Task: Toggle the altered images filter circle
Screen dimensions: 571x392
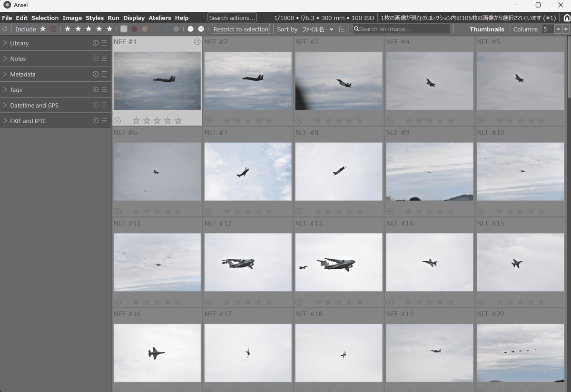Action: pos(201,29)
